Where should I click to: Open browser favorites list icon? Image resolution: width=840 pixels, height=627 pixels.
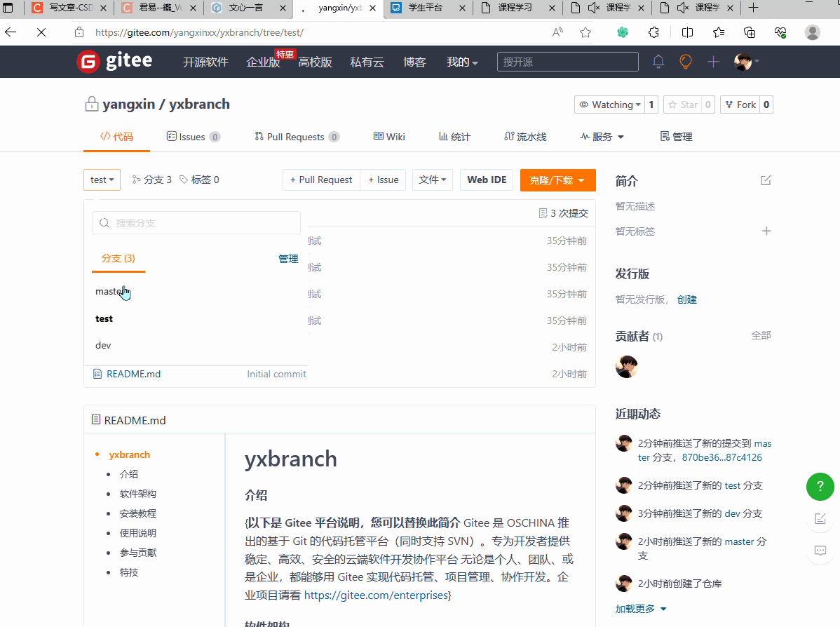[719, 32]
